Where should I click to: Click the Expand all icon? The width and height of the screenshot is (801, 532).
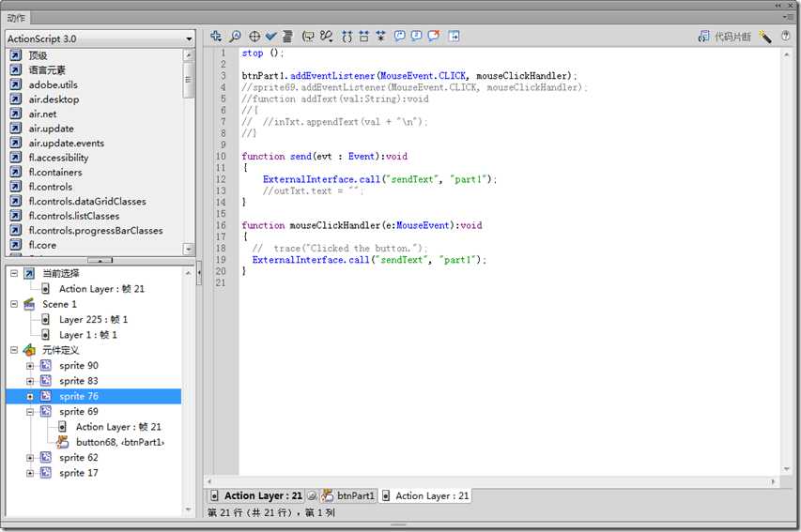click(380, 37)
